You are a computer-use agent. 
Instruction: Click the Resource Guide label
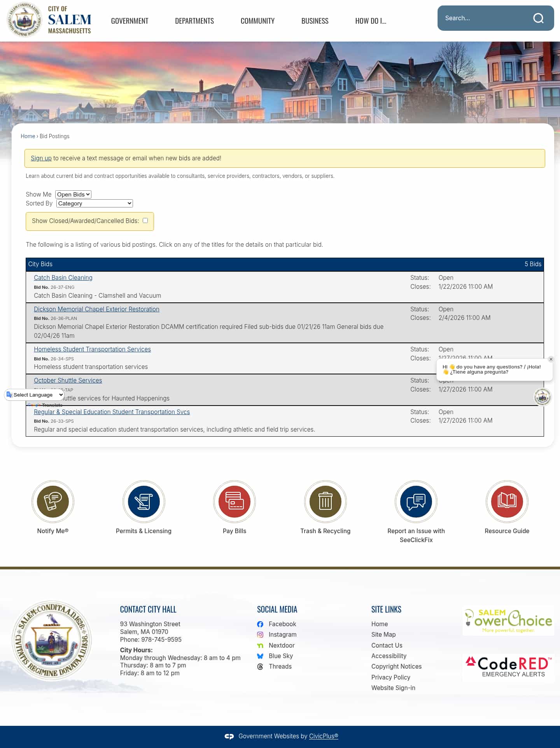point(507,531)
